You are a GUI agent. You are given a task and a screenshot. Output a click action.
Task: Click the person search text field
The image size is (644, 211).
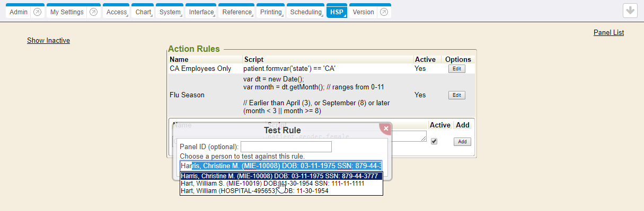pos(281,166)
